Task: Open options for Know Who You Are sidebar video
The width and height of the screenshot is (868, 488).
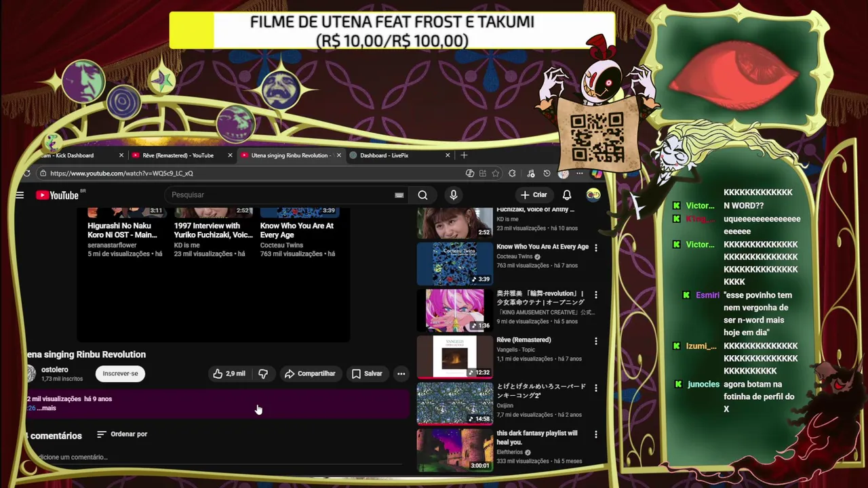Action: (596, 248)
